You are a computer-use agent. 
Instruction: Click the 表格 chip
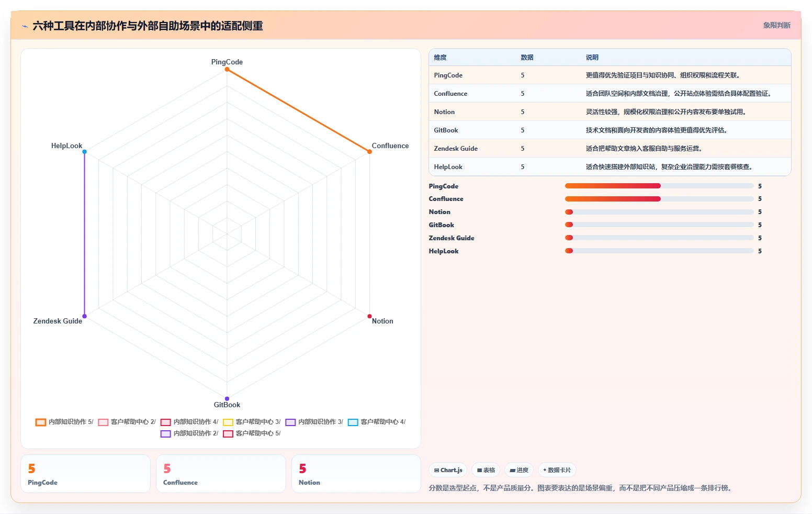pos(486,470)
